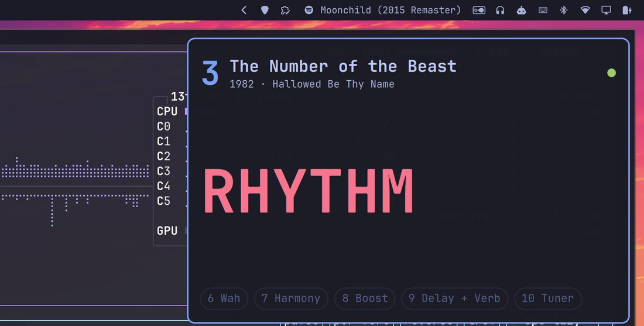This screenshot has width=644, height=326.
Task: Click the battery status icon
Action: click(627, 11)
